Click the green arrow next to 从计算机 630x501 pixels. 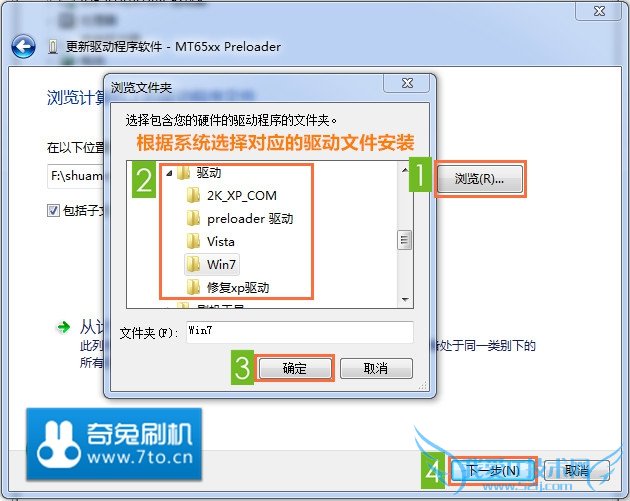pyautogui.click(x=63, y=327)
